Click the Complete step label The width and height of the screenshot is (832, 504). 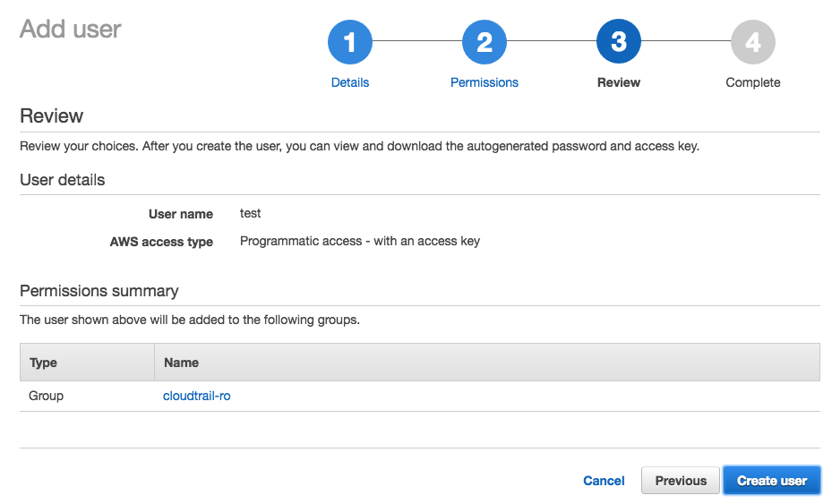click(x=752, y=82)
